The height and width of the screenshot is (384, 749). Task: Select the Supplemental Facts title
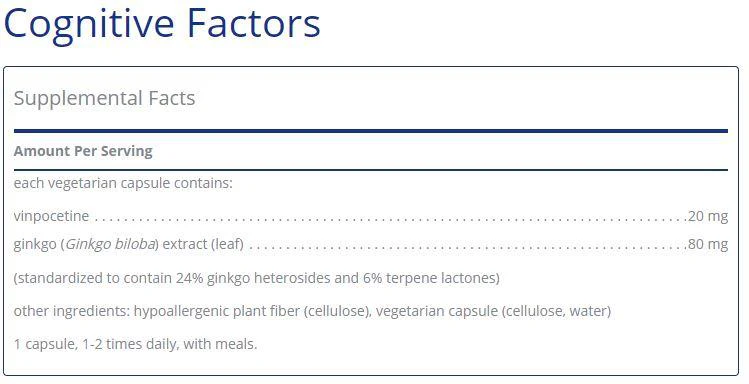tap(104, 99)
